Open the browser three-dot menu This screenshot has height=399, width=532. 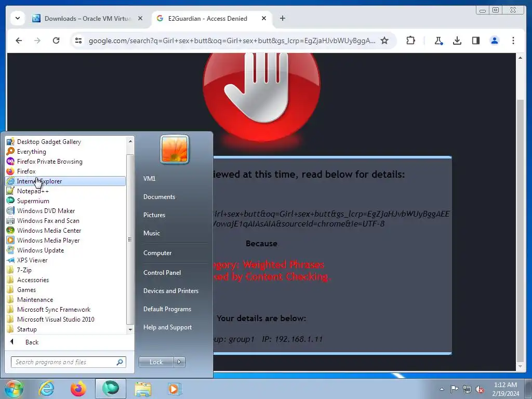coord(513,41)
